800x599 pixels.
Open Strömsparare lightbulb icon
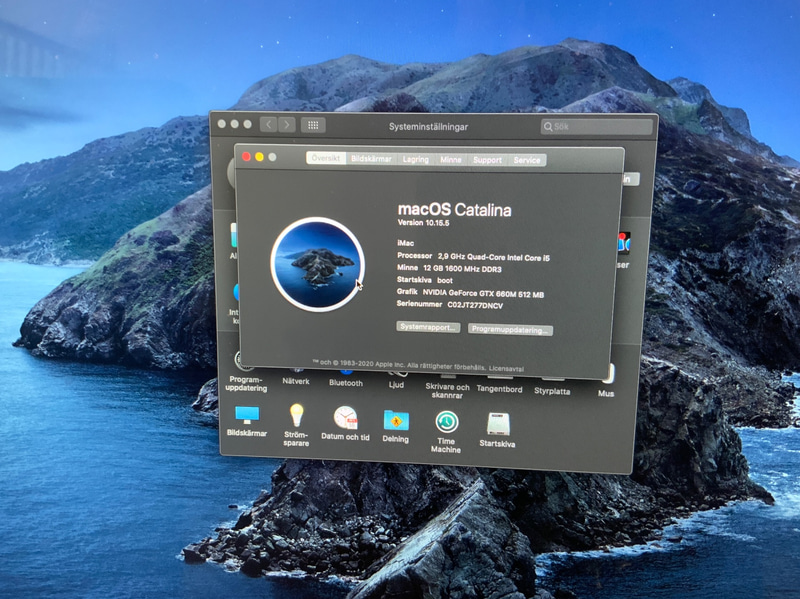point(296,415)
